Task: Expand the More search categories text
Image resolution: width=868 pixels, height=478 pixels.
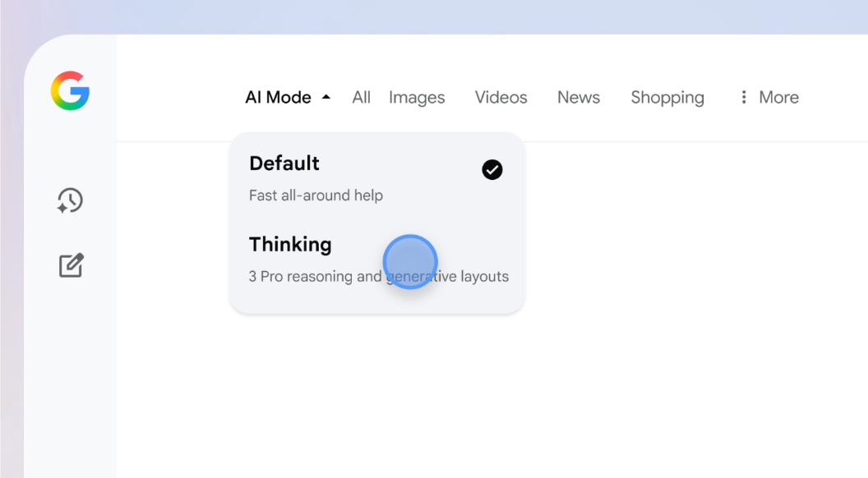Action: pos(778,97)
